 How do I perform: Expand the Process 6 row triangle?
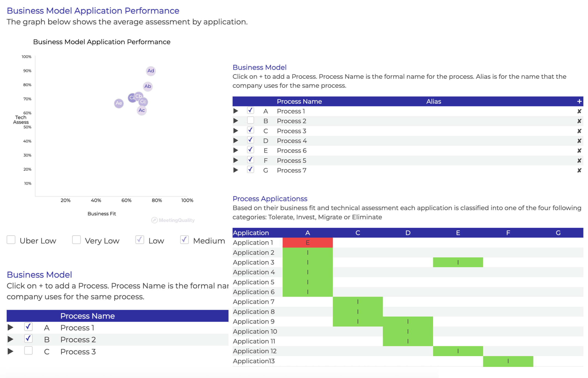tap(235, 150)
